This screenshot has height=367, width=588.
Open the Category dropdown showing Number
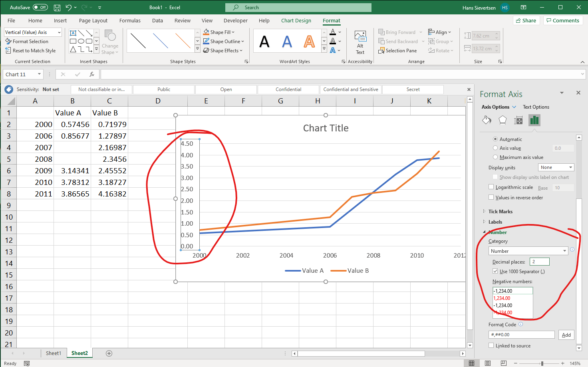pyautogui.click(x=528, y=250)
